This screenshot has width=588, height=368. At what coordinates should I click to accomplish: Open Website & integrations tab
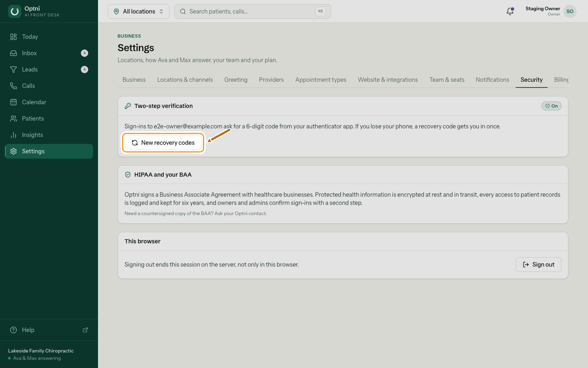pyautogui.click(x=388, y=80)
